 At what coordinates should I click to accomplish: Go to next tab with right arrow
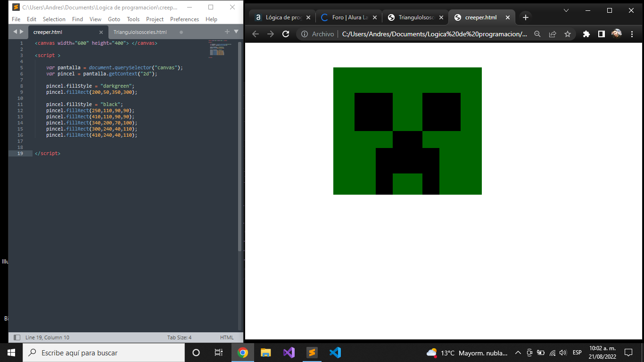pyautogui.click(x=21, y=32)
